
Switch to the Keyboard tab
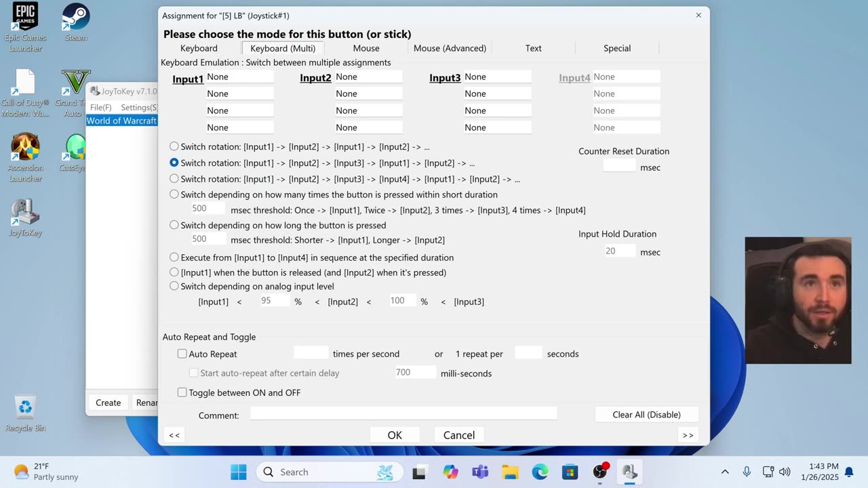click(x=199, y=48)
